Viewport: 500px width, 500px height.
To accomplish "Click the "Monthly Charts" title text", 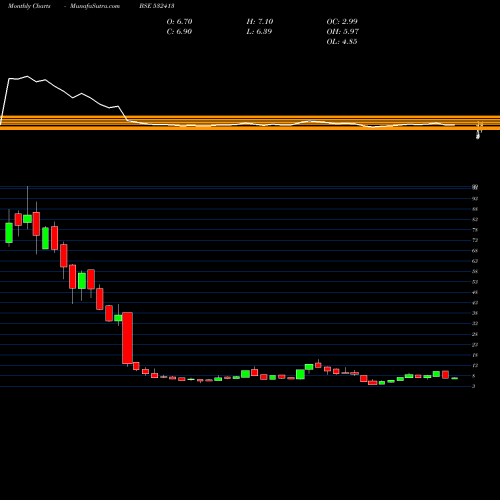I will click(x=29, y=6).
